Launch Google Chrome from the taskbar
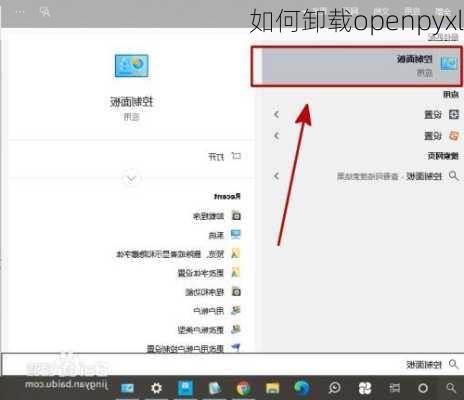The image size is (464, 400). tap(244, 388)
